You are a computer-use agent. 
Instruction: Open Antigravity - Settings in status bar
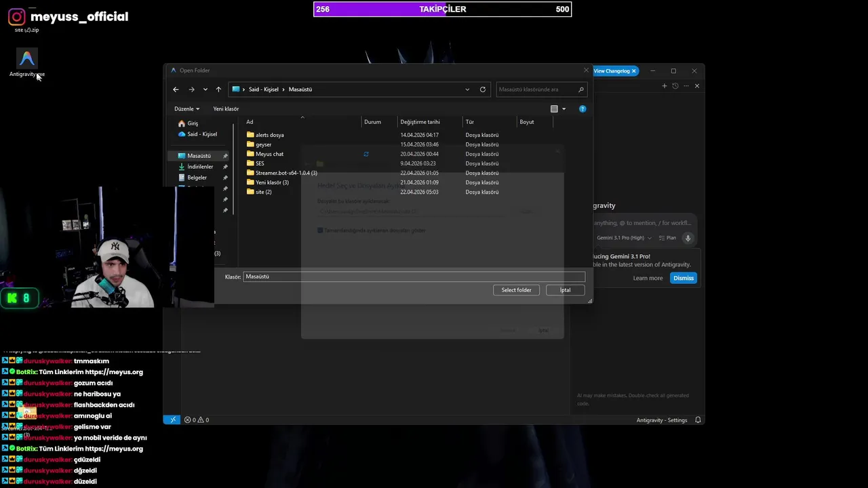point(662,420)
